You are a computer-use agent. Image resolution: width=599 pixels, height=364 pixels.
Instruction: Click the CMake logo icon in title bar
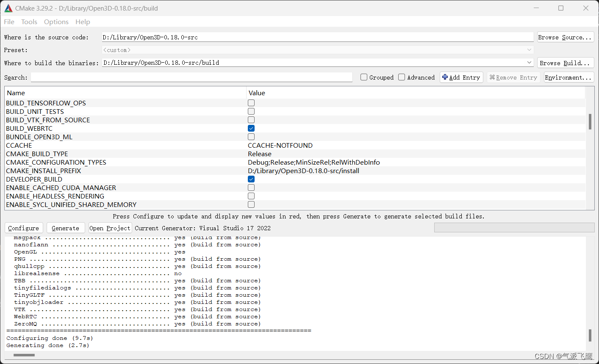coord(8,8)
